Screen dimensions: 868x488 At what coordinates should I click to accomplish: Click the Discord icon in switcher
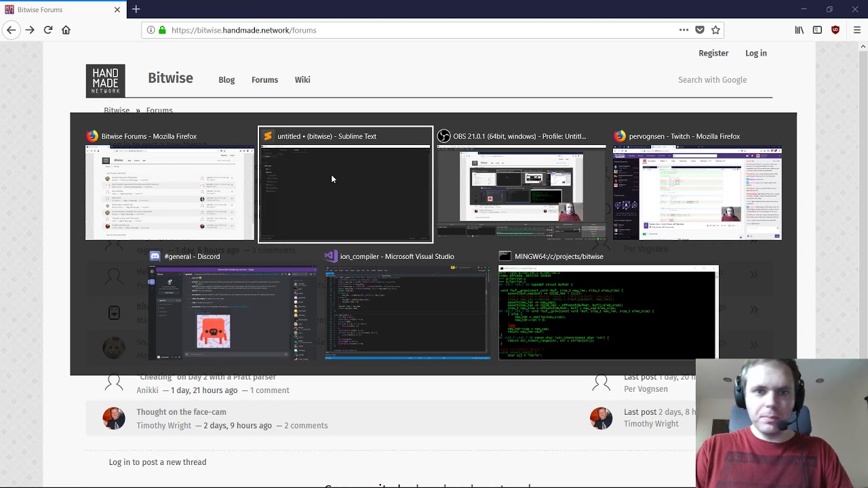click(155, 256)
